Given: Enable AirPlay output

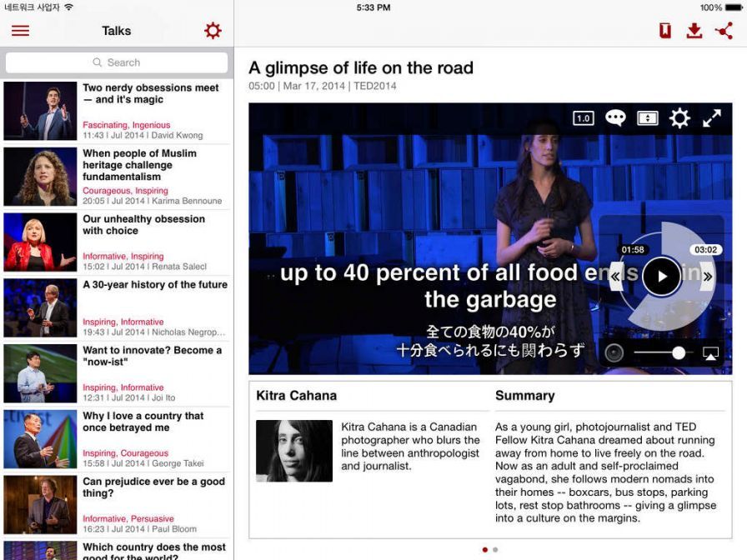Looking at the screenshot, I should click(x=710, y=352).
